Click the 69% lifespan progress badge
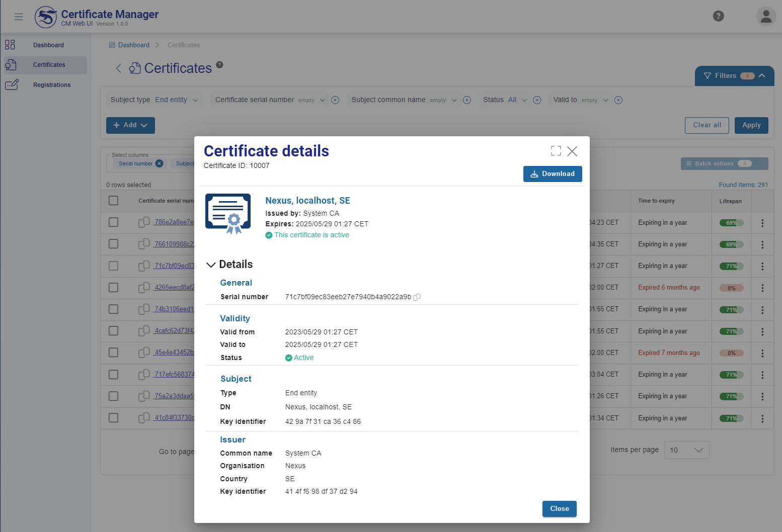The image size is (782, 532). [731, 222]
